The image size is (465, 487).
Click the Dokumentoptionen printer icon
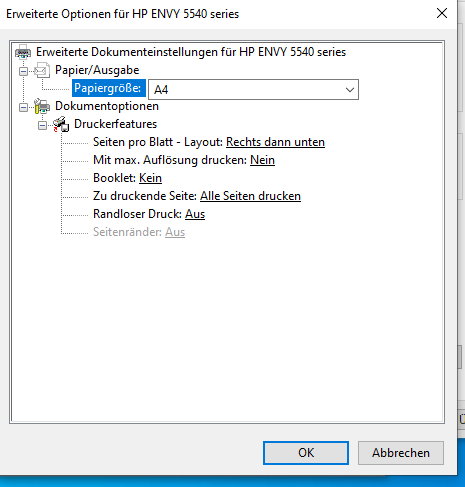(42, 106)
